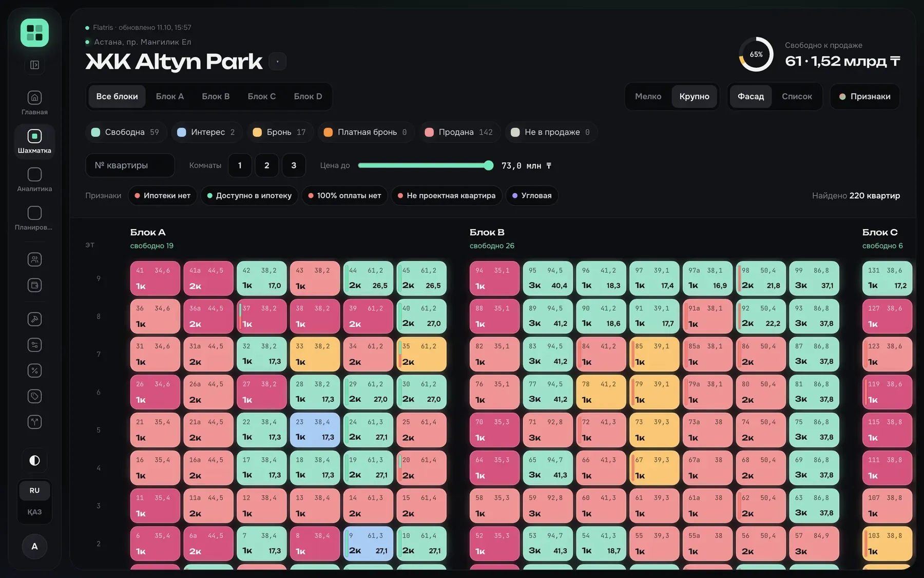The image size is (924, 578).
Task: Toggle the dark/light theme icon
Action: [34, 460]
